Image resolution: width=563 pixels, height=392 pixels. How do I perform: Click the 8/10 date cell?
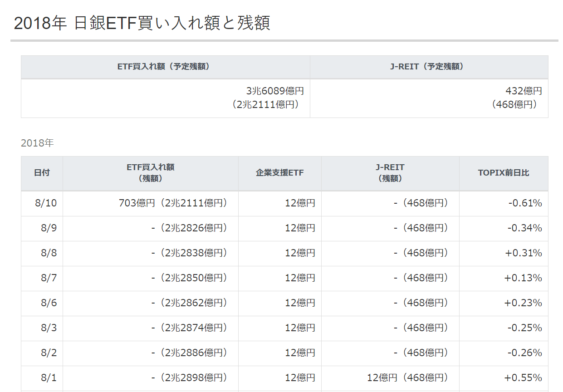point(46,203)
